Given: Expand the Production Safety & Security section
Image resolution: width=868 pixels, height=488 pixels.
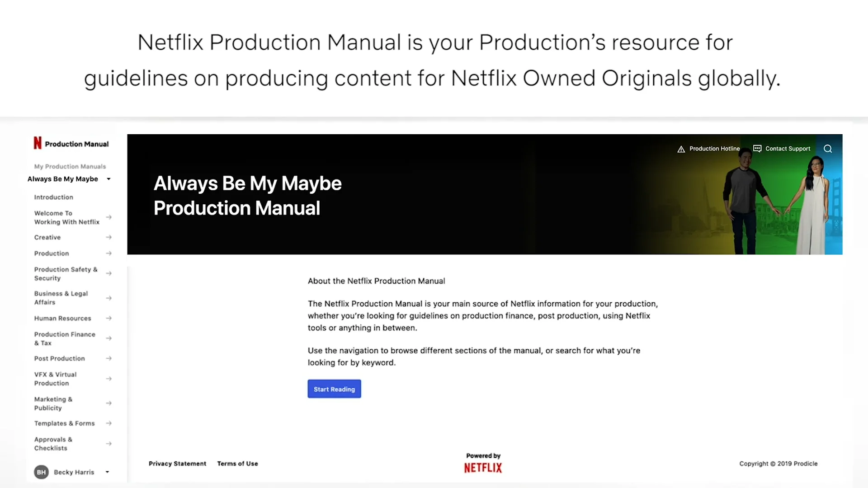Looking at the screenshot, I should 108,273.
